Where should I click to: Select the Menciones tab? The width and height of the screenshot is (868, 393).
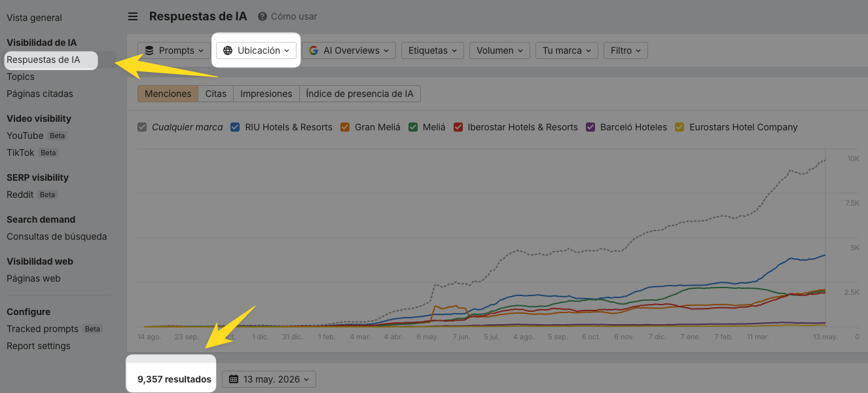(168, 94)
